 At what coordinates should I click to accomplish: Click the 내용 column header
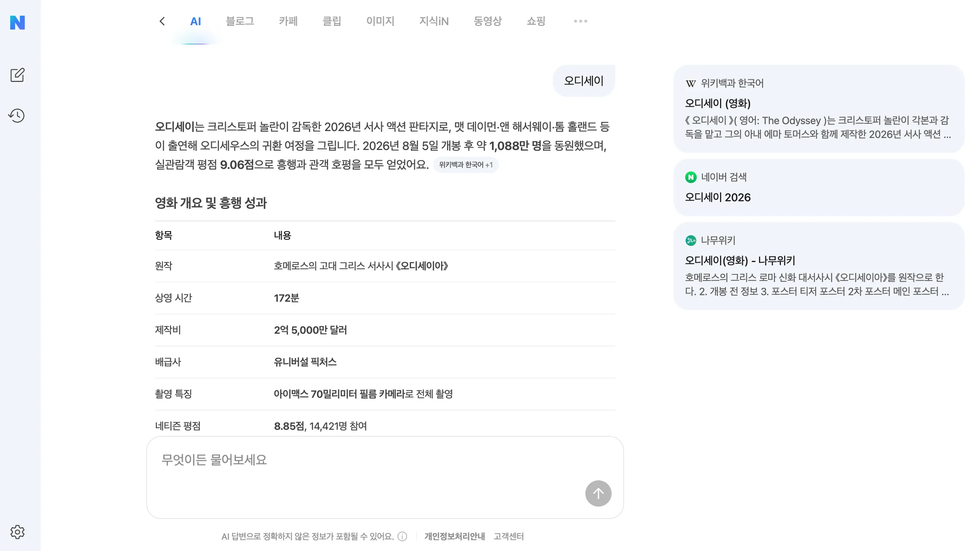tap(283, 235)
